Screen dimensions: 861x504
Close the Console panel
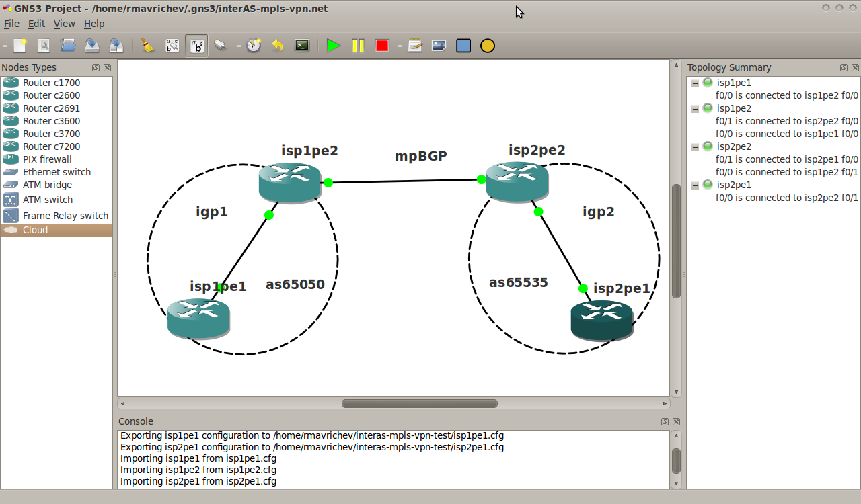(676, 422)
